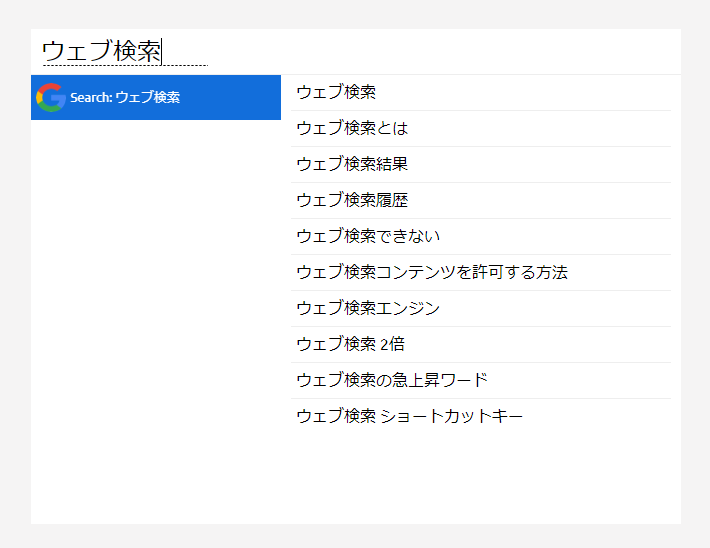
Task: Pick suggestion 'ウェブ検索 2倍'
Action: click(480, 345)
